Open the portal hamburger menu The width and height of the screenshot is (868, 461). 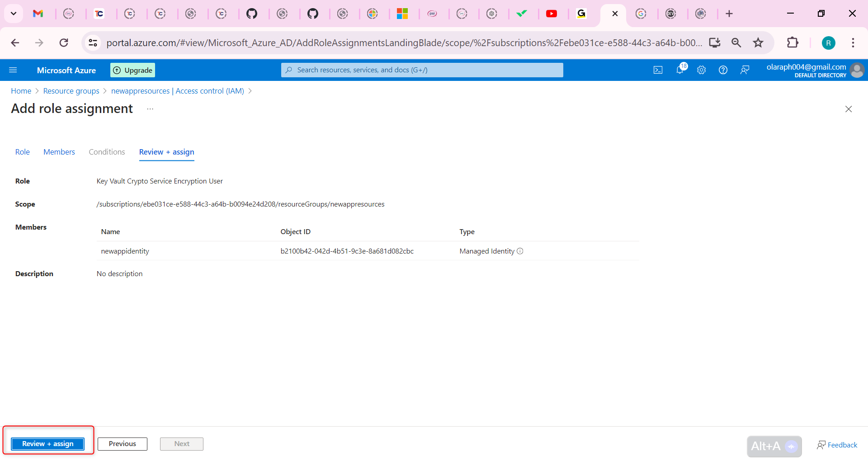click(13, 70)
